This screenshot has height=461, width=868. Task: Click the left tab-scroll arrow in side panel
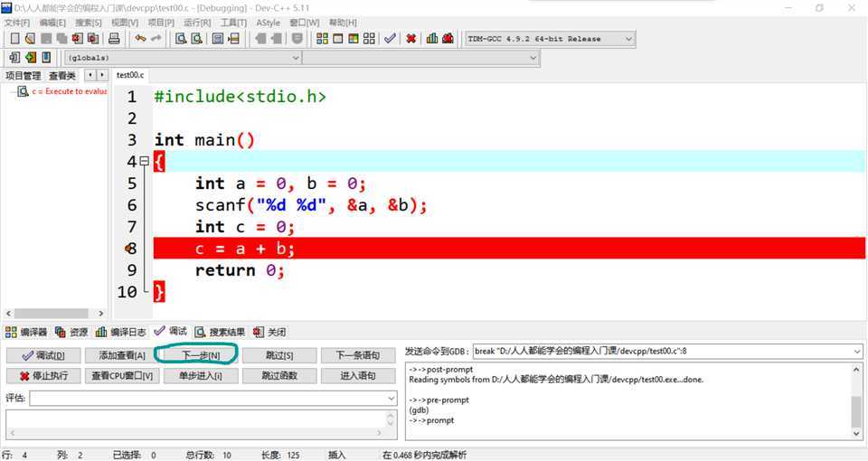coord(90,75)
